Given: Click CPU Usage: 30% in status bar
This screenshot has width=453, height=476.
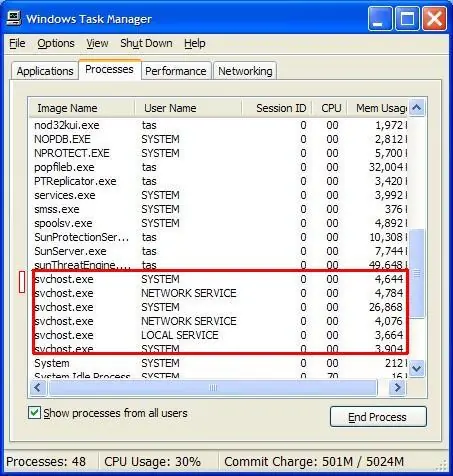Looking at the screenshot, I should tap(152, 462).
